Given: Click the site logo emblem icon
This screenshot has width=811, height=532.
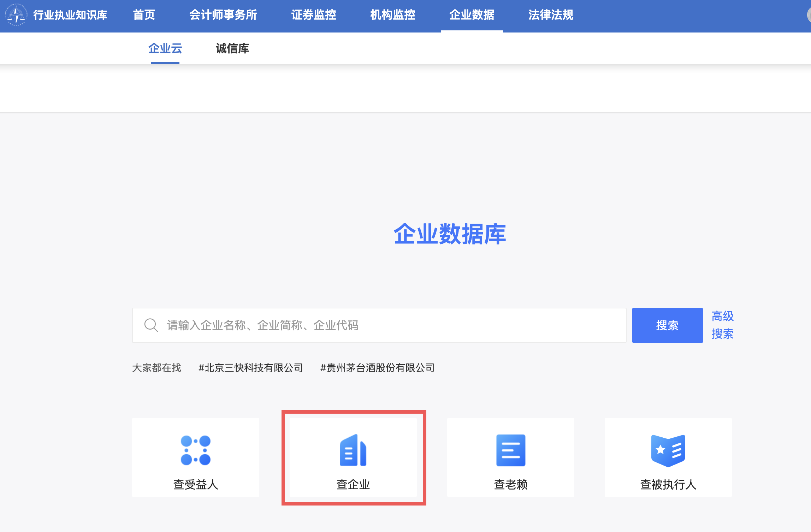Looking at the screenshot, I should click(16, 15).
